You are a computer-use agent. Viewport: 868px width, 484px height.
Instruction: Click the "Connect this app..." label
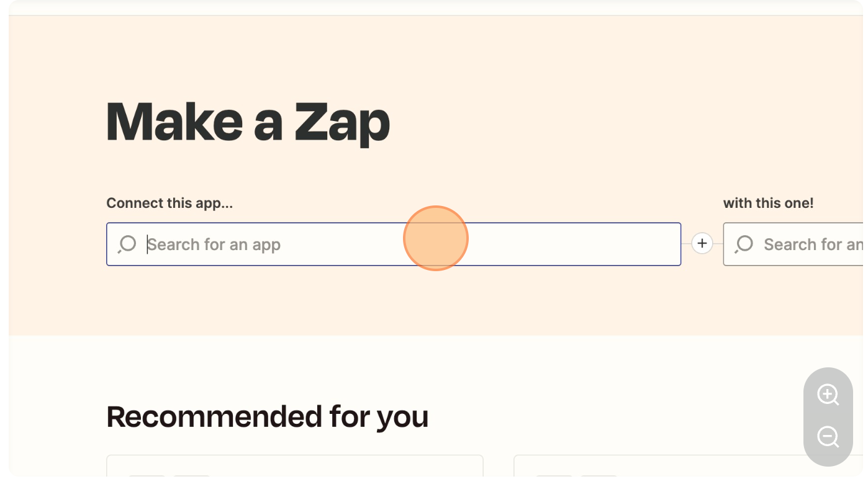coord(169,203)
